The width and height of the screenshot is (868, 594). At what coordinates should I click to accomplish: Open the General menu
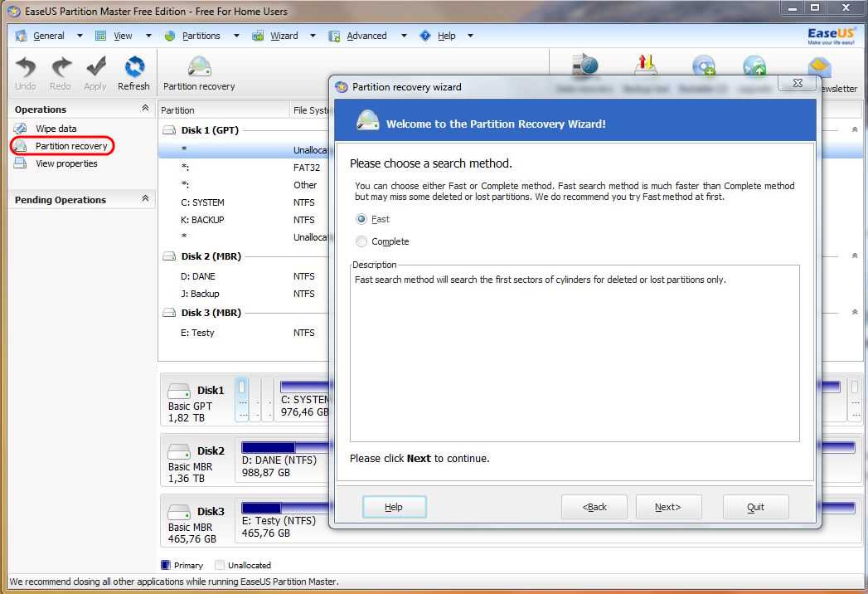click(x=49, y=36)
